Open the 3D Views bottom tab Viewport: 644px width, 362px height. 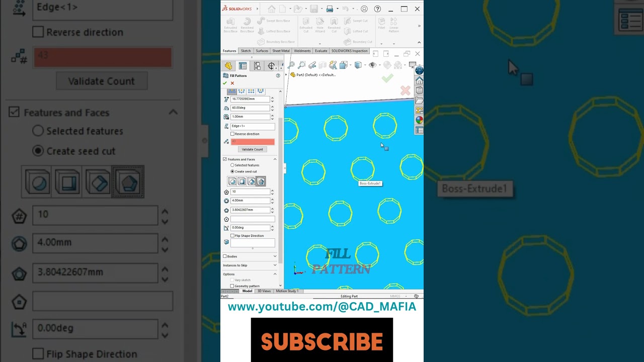[264, 291]
